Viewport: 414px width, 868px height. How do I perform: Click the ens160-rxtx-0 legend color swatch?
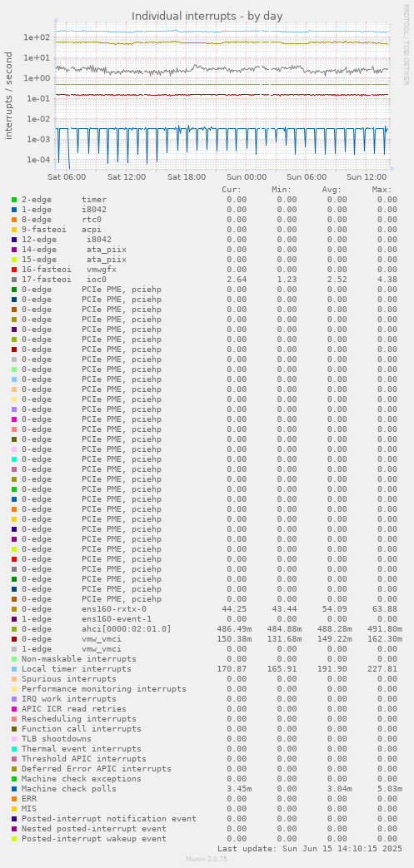[14, 609]
